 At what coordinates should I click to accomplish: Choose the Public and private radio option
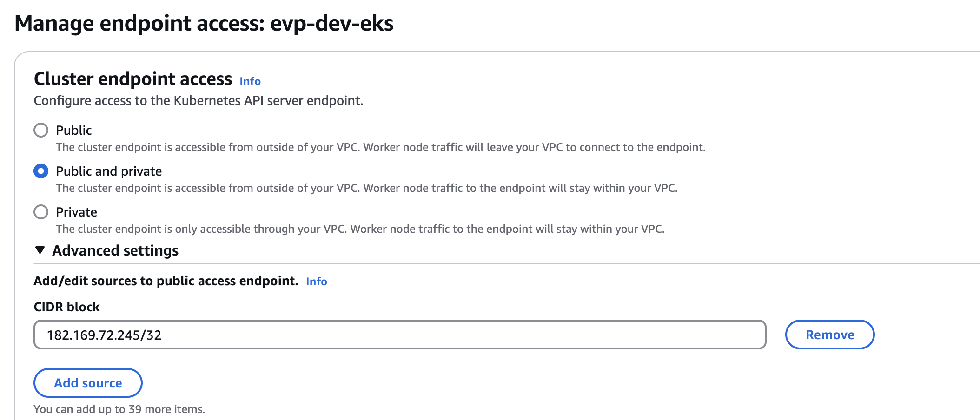[x=41, y=171]
